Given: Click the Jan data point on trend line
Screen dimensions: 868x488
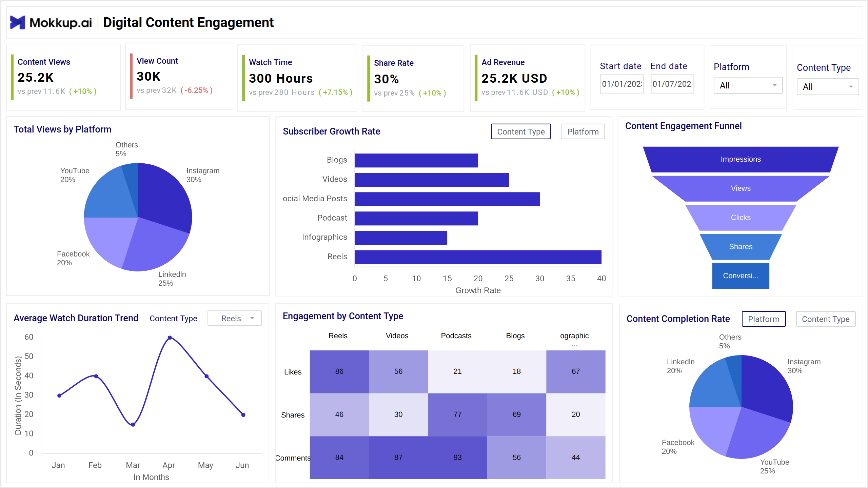Looking at the screenshot, I should click(x=59, y=395).
